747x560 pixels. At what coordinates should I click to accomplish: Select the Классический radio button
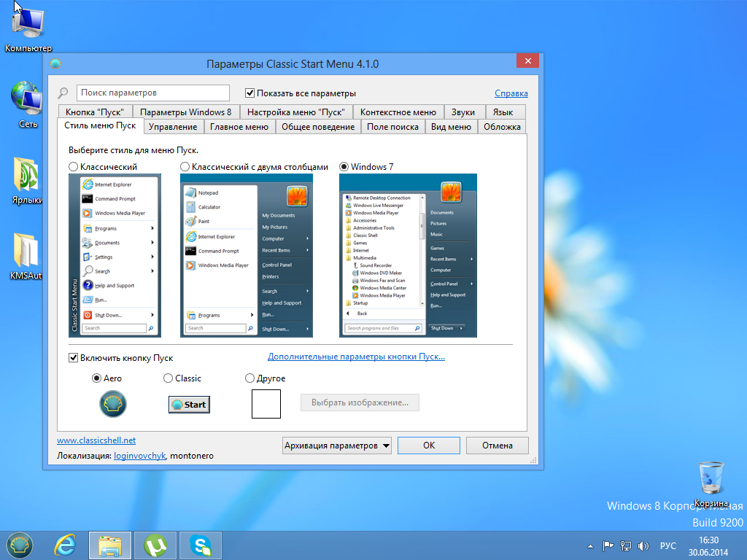[74, 167]
